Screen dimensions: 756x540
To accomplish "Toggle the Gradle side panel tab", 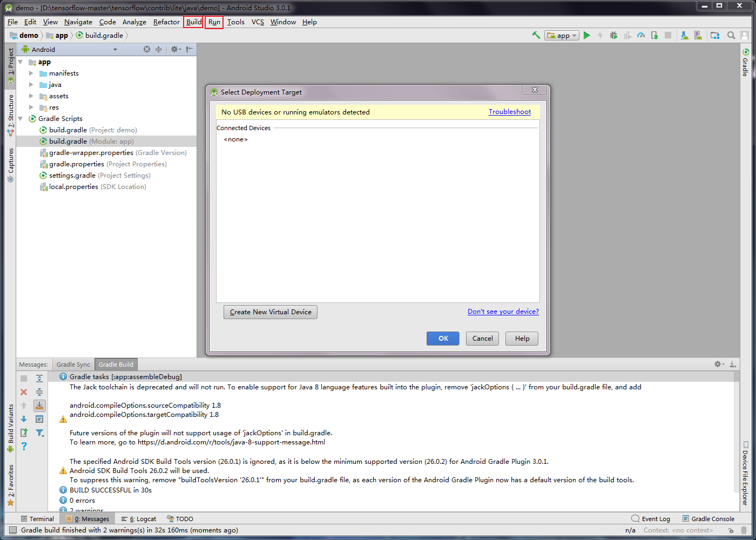I will [745, 62].
